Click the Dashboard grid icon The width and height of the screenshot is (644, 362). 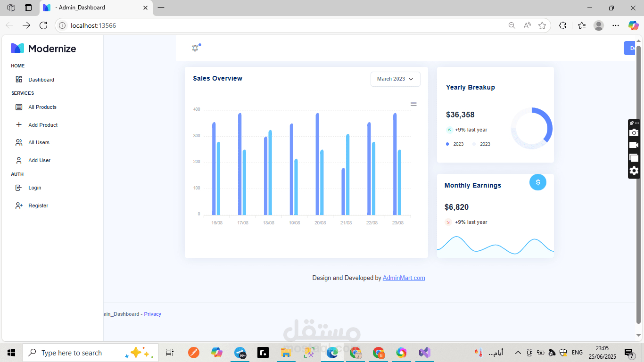pyautogui.click(x=19, y=80)
